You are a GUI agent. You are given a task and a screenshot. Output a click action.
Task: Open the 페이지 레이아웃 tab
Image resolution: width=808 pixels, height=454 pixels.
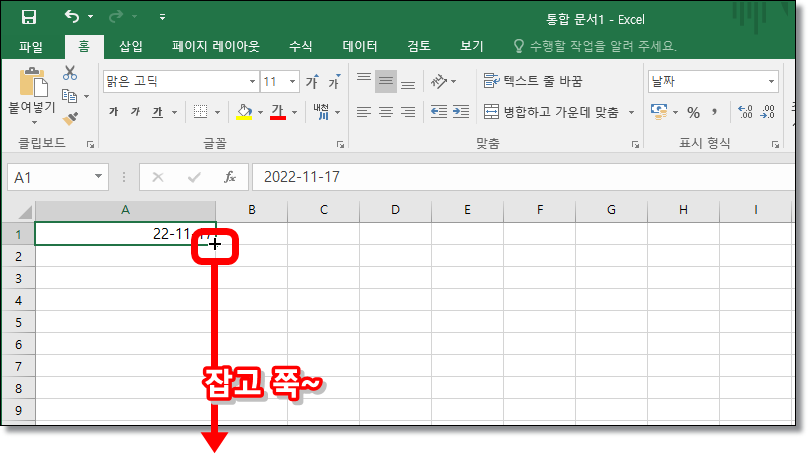coord(216,46)
